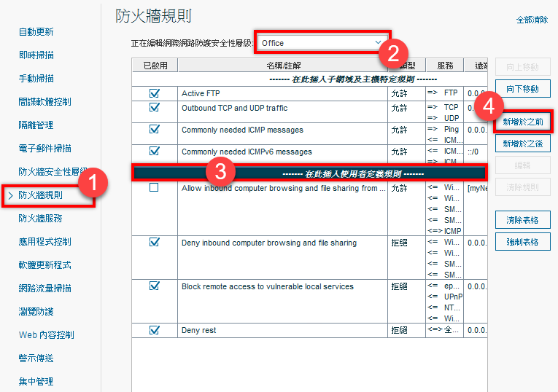Uncheck Block remote access to vulnerable services
Viewport: 558px width, 392px height.
[x=154, y=286]
